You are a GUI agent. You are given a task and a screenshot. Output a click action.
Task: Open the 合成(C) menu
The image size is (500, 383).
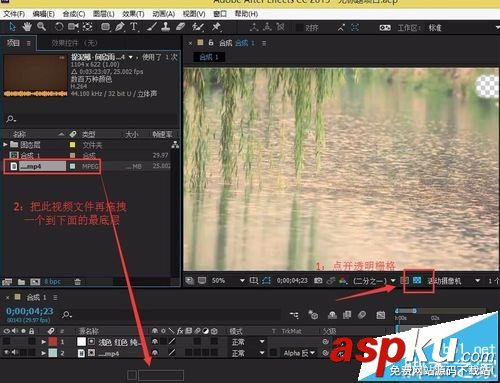pos(74,14)
